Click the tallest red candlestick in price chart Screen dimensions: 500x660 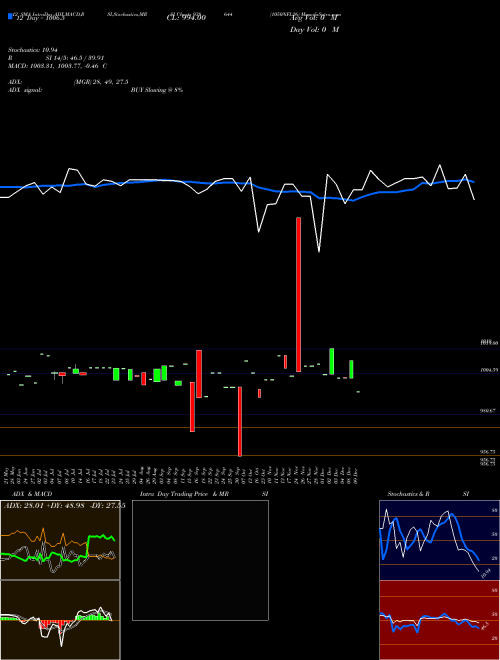point(298,295)
